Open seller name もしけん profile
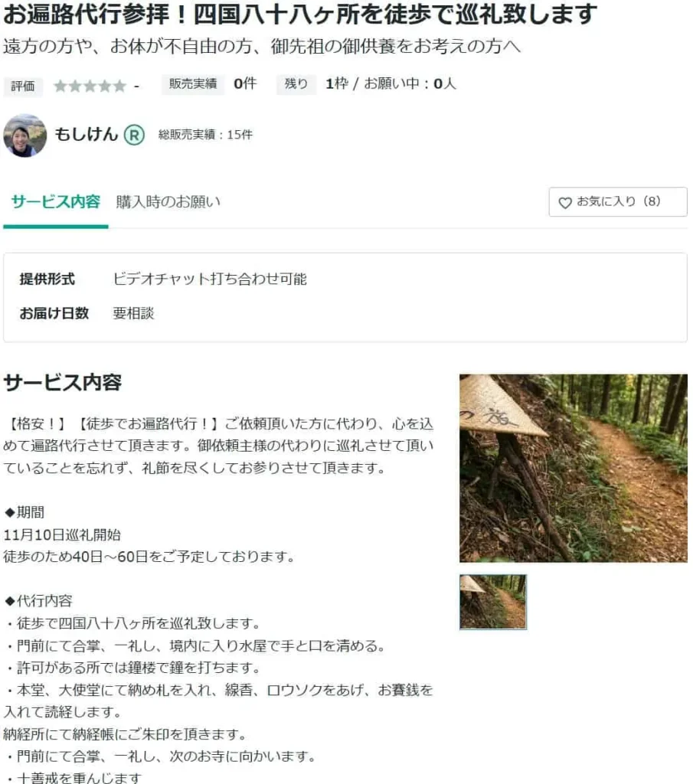The height and width of the screenshot is (784, 693). point(86,134)
